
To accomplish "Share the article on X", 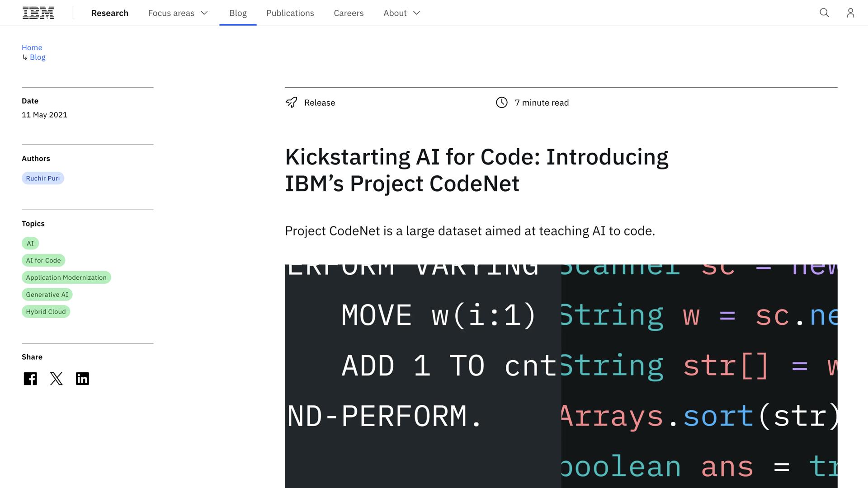I will 56,379.
